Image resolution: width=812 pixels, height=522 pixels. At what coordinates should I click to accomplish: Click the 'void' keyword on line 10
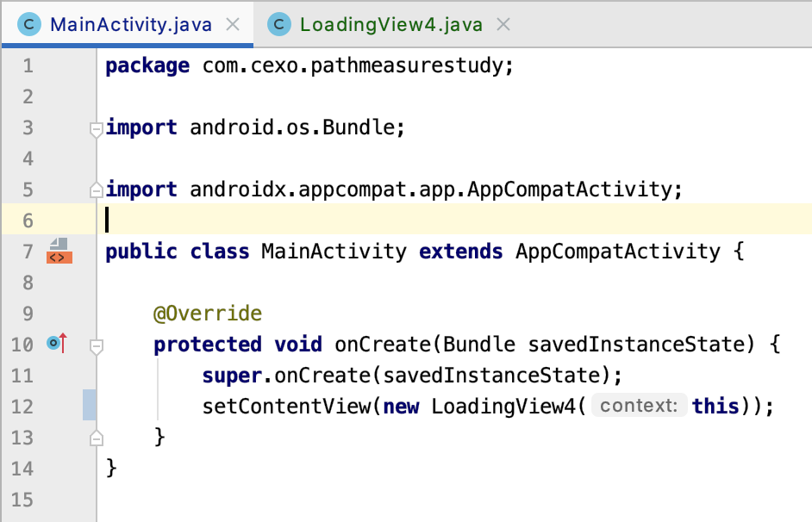tap(298, 345)
